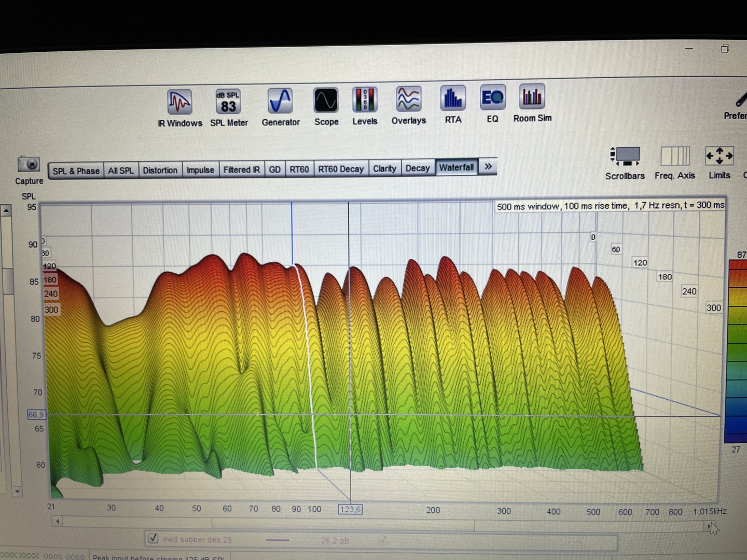747x560 pixels.
Task: Click the SPL axis scroll down arrow
Action: point(17,491)
